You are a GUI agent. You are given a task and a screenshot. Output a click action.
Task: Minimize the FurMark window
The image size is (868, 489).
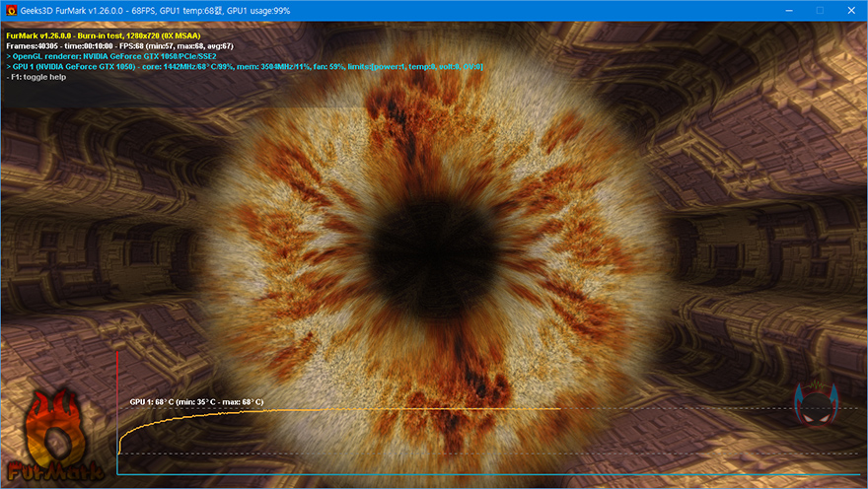coord(789,11)
